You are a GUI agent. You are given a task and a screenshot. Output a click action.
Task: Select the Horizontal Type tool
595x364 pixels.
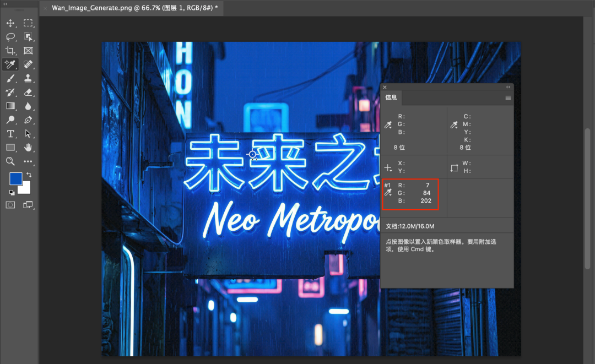pyautogui.click(x=9, y=134)
